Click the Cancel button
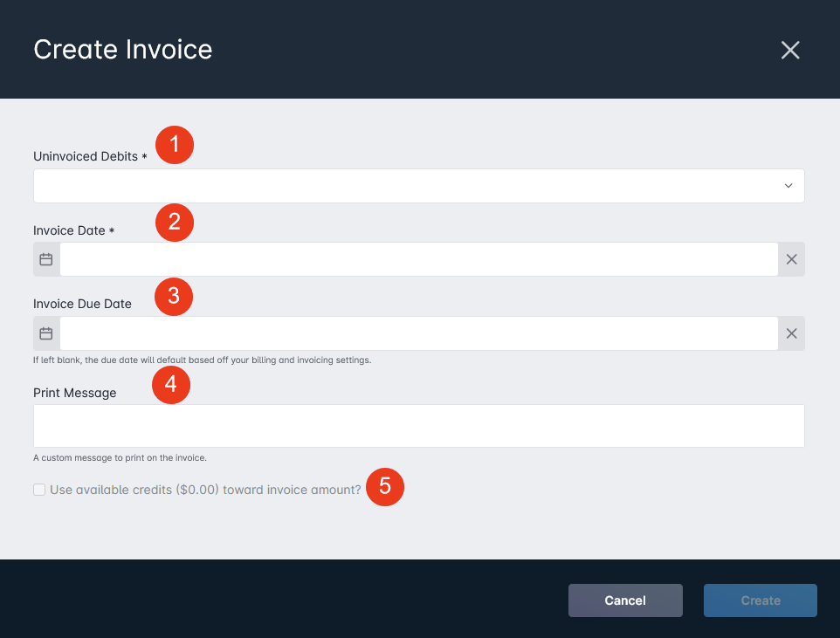The image size is (840, 638). pyautogui.click(x=625, y=600)
